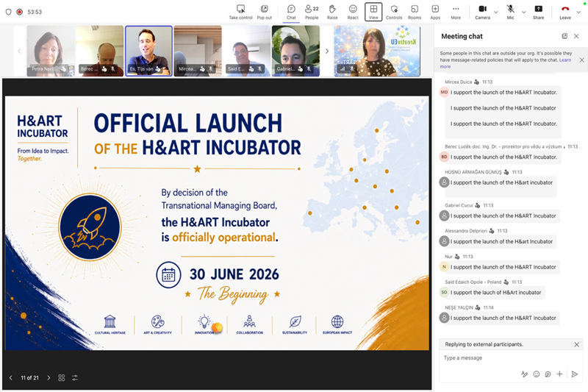588x392 pixels.
Task: Click Nur's N avatar
Action: (444, 267)
